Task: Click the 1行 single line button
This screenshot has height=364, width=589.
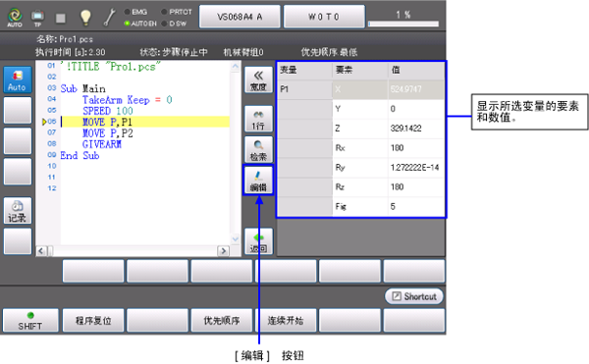Action: click(x=258, y=119)
